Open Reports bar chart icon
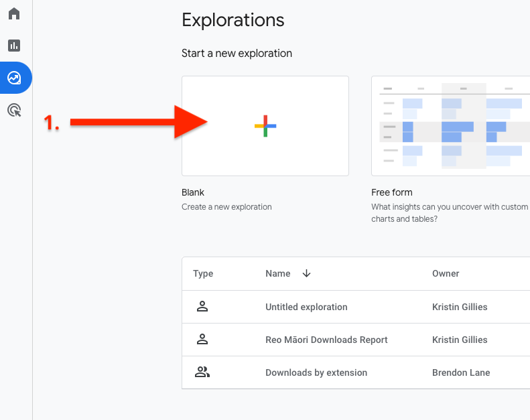 click(x=14, y=46)
